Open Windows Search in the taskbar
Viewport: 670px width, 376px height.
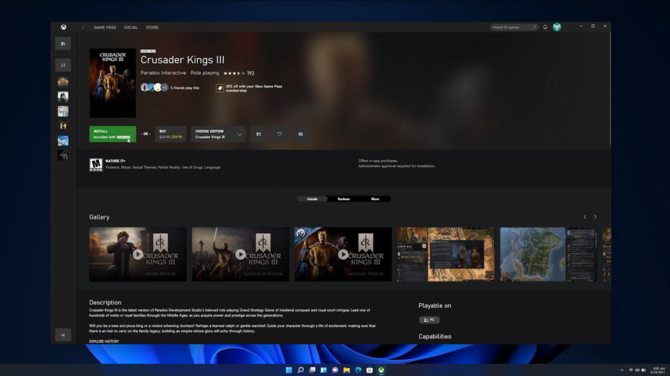click(x=300, y=370)
